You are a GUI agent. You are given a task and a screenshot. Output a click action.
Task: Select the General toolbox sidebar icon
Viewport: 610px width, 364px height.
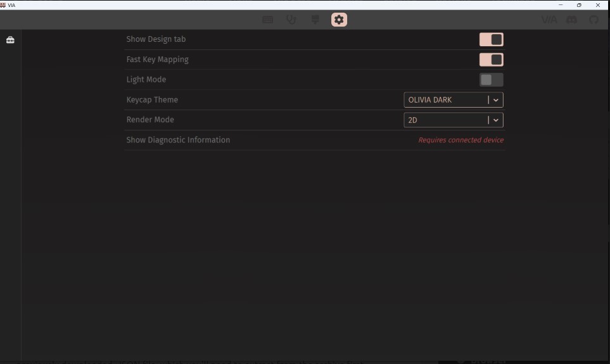(10, 40)
